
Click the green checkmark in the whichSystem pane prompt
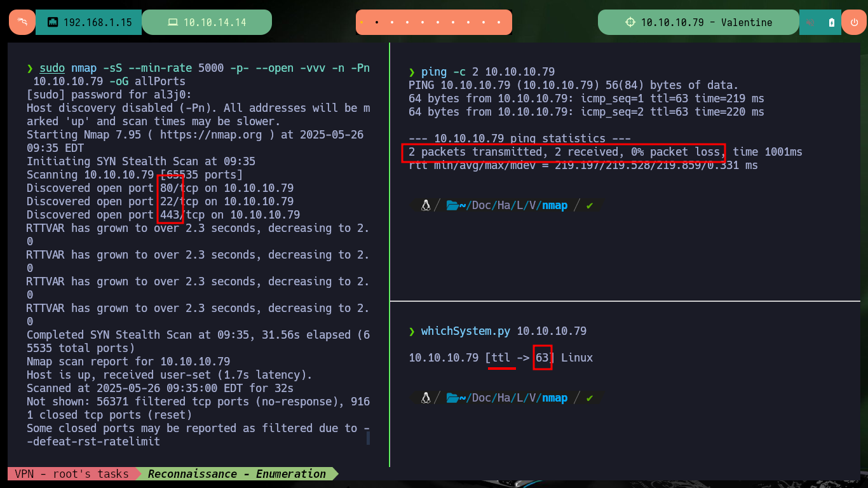click(590, 398)
